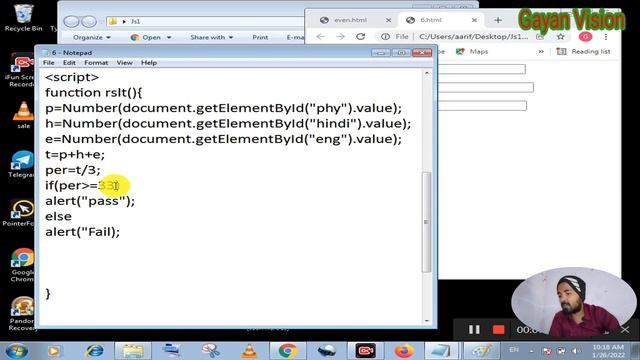Go forward in Chrome
640x360 pixels.
tap(340, 37)
